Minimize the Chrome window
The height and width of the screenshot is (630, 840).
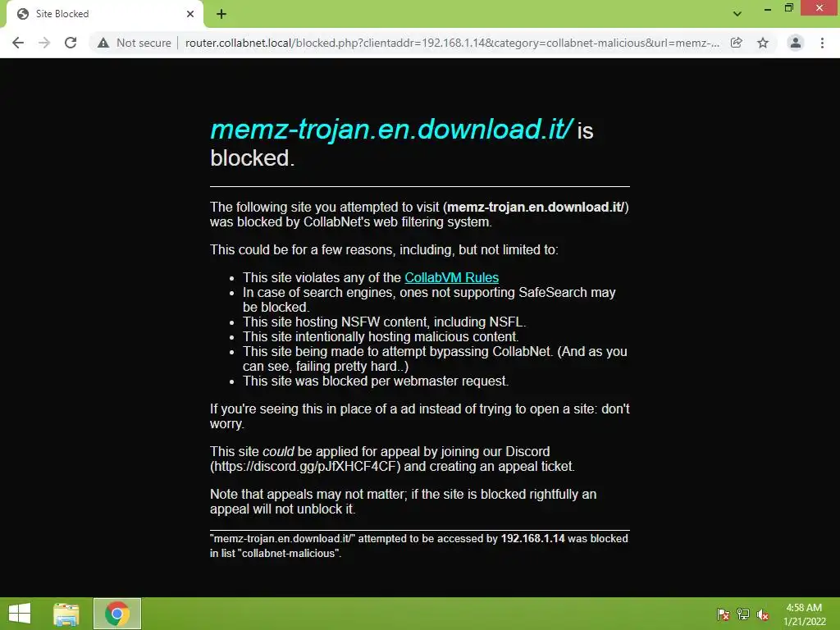[768, 8]
